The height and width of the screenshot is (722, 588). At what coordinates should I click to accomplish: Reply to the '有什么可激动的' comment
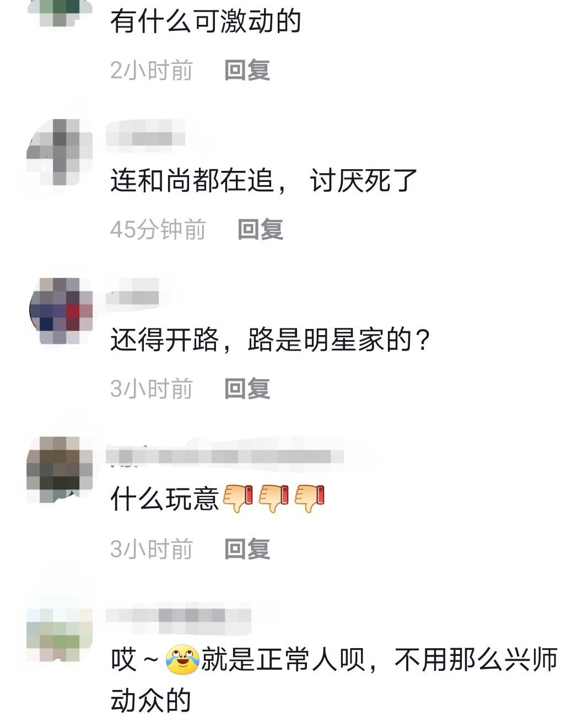pos(247,71)
